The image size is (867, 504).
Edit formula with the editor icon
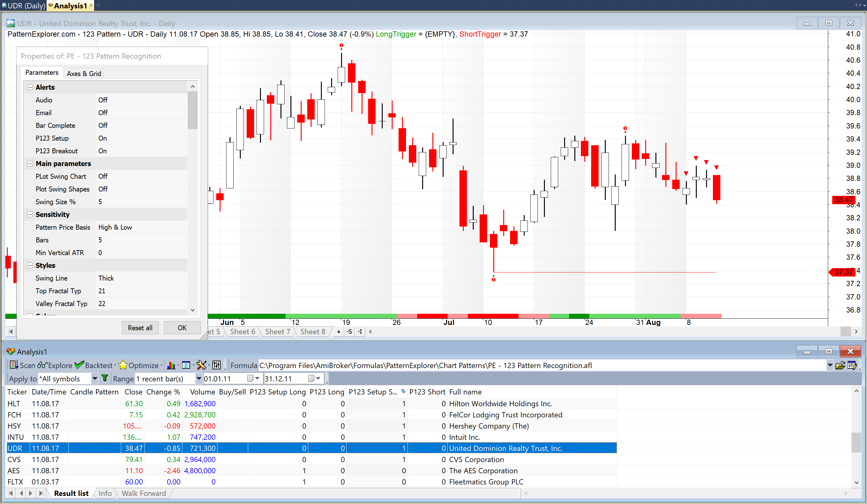(852, 366)
